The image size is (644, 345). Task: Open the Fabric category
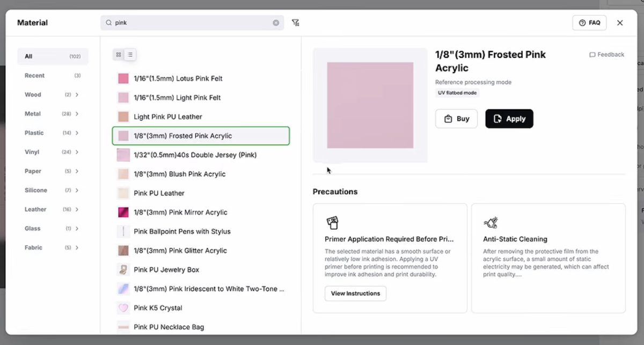[x=53, y=247]
